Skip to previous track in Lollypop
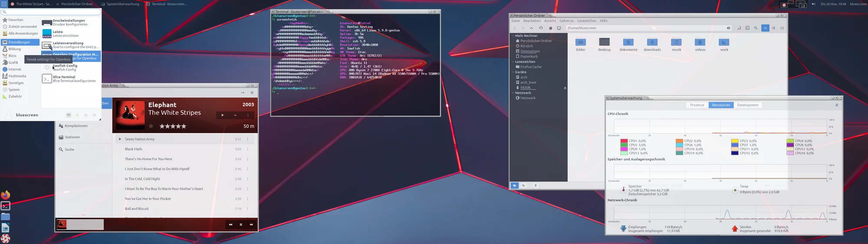Viewport: 868px width, 244px height. 230,224
